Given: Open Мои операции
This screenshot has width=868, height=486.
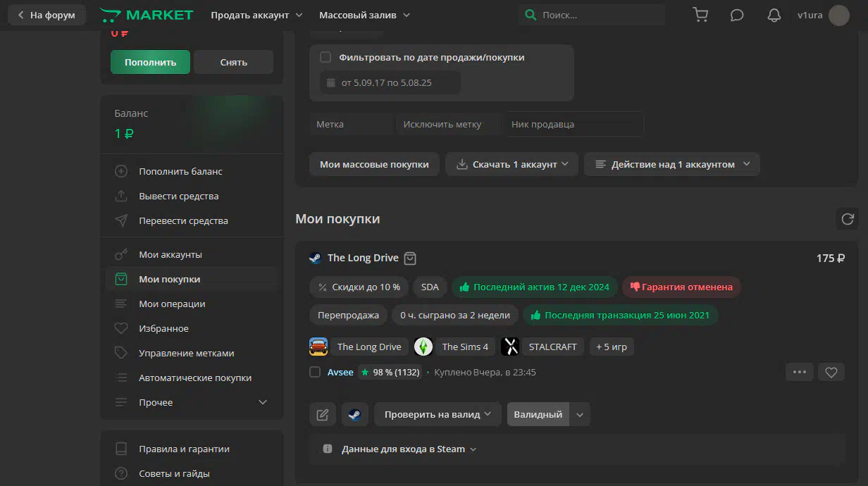Looking at the screenshot, I should (192, 304).
